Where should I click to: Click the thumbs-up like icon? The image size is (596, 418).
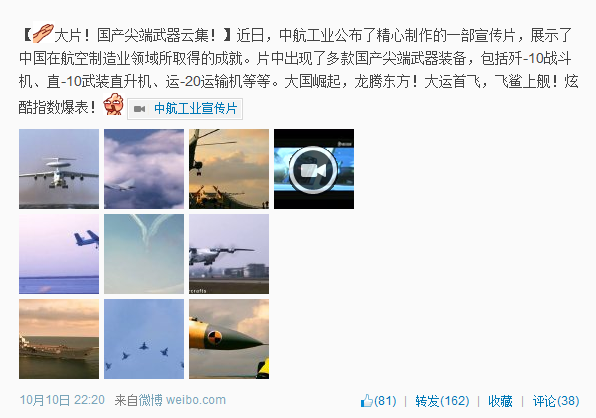[x=367, y=401]
